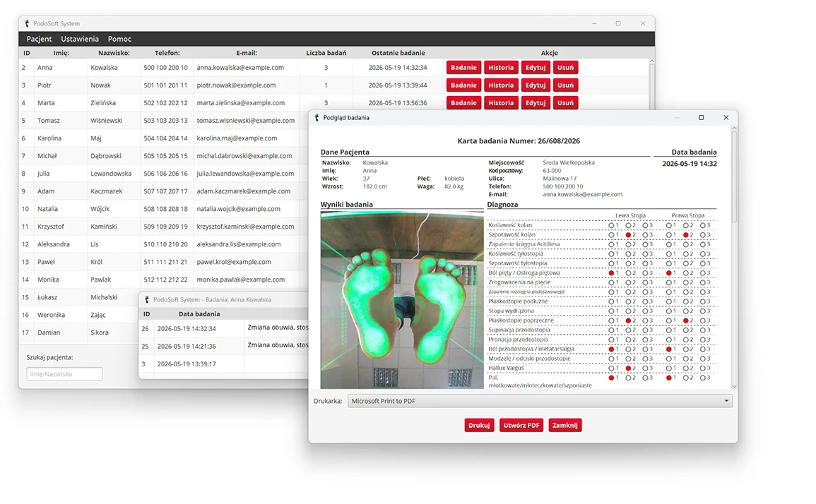Viewport: 816px width, 504px height.
Task: Open Historia for Marta Zielińska
Action: 501,102
